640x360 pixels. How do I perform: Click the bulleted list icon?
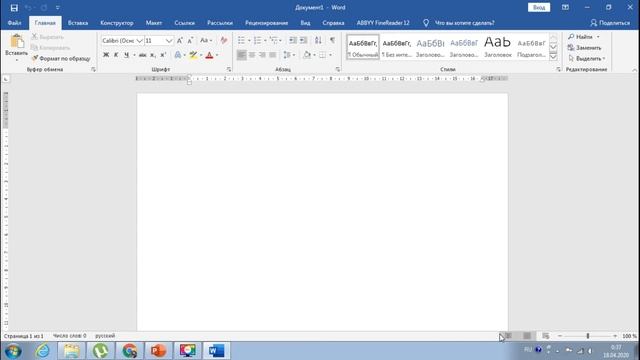coord(242,40)
